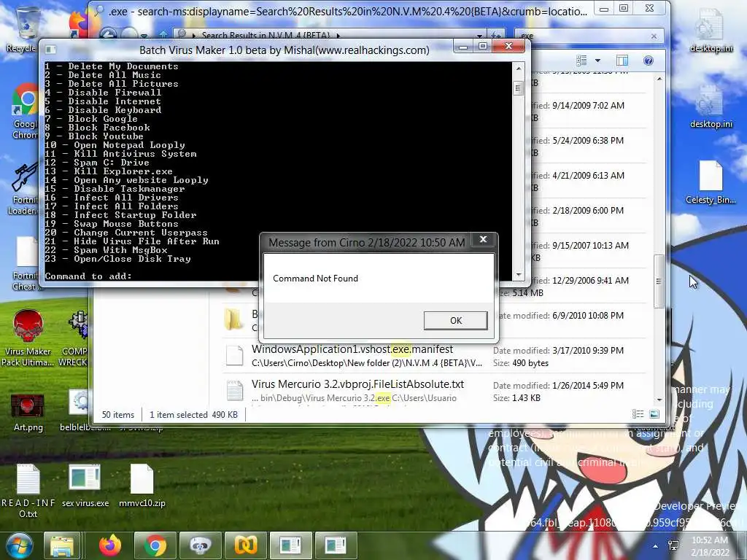The width and height of the screenshot is (747, 560).
Task: Close the Batch Virus Maker window
Action: point(508,46)
